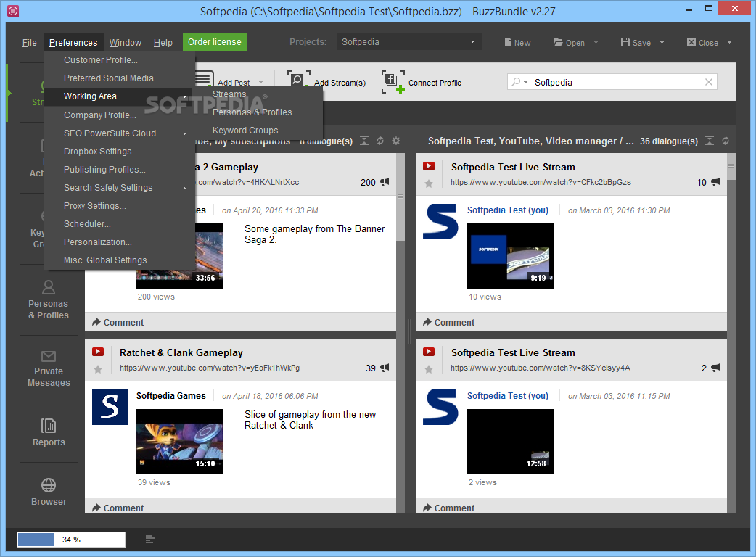
Task: Expand SEO PowerSuite Cloud submenu
Action: point(185,133)
